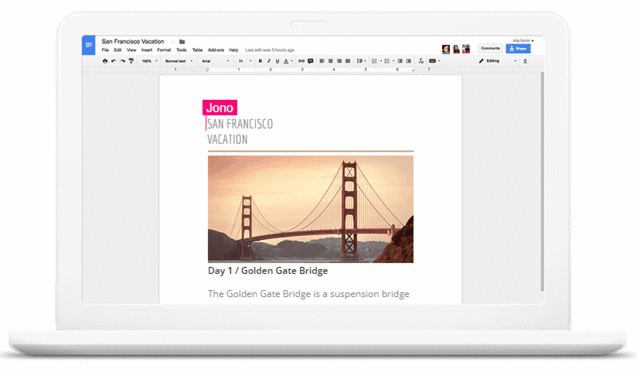640x376 pixels.
Task: Click the second collaborator avatar
Action: click(456, 49)
